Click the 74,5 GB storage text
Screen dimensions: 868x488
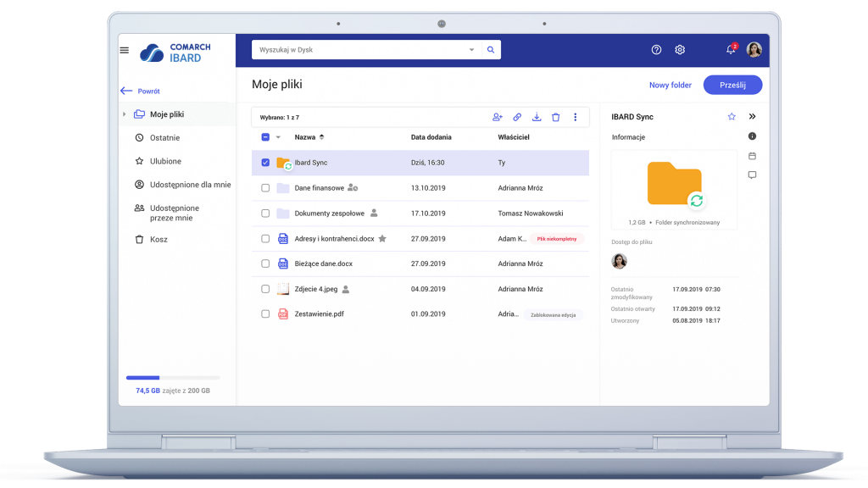(147, 391)
